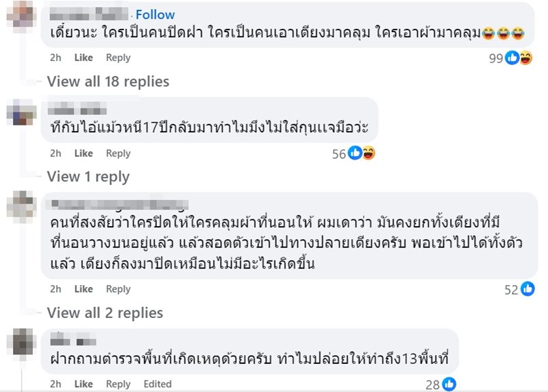The image size is (548, 392).
Task: Expand View all 18 replies
Action: pos(108,82)
